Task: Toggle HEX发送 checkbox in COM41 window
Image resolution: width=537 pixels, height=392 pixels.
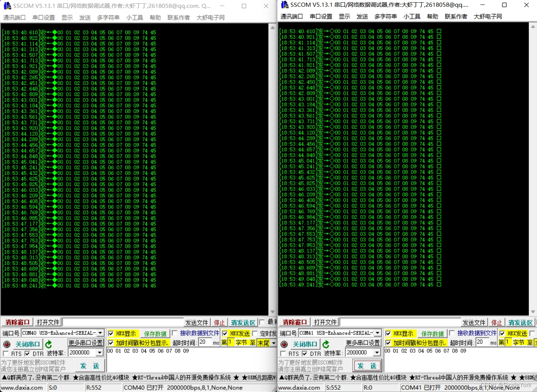Action: pos(502,333)
